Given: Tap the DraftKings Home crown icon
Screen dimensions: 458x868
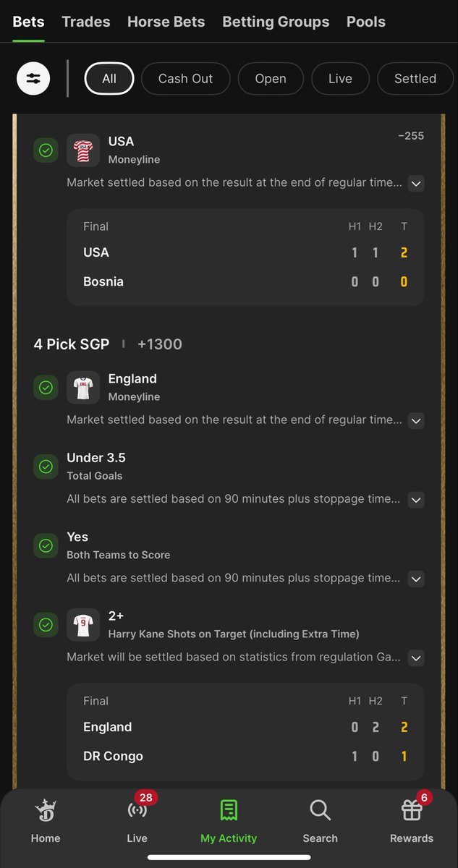Looking at the screenshot, I should click(46, 811).
